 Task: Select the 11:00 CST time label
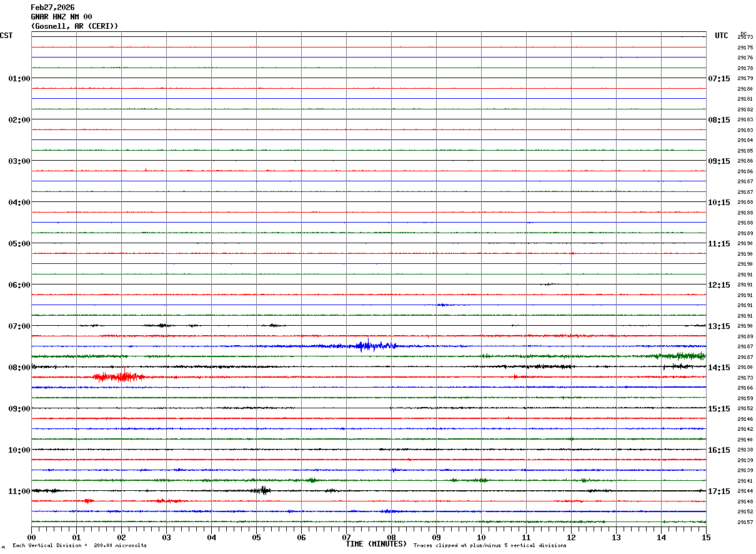coord(19,491)
